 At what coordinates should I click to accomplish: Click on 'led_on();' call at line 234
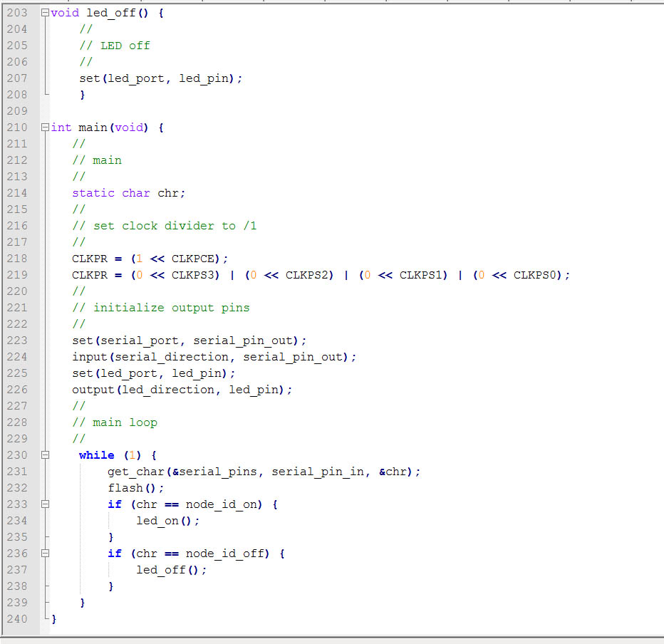(167, 521)
